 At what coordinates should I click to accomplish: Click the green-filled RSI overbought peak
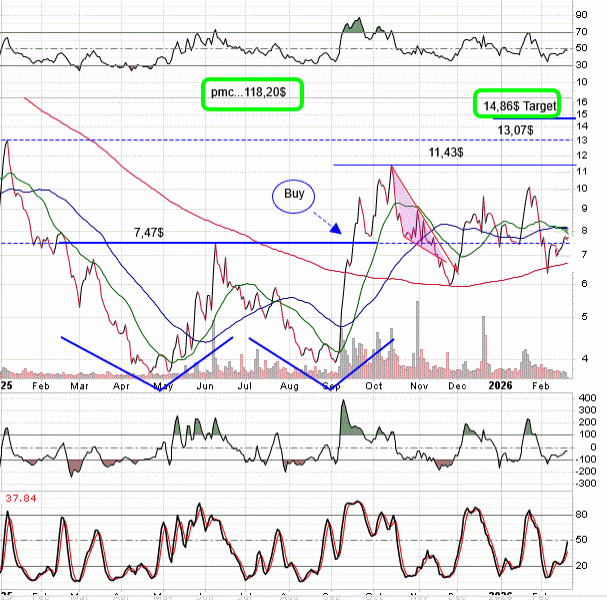click(x=353, y=26)
